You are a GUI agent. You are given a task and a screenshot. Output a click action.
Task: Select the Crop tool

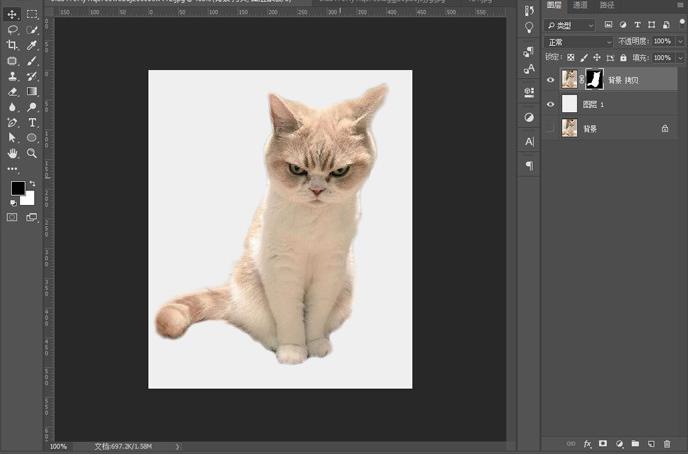click(12, 45)
